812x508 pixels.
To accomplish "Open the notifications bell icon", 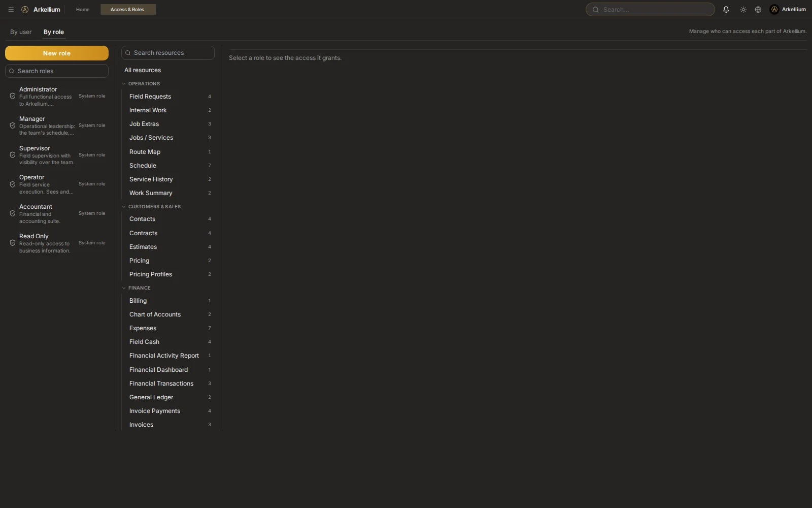I will [x=726, y=10].
